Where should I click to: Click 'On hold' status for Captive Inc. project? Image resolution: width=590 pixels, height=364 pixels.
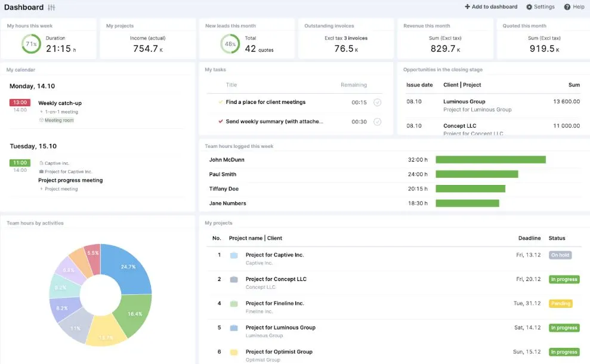[560, 255]
